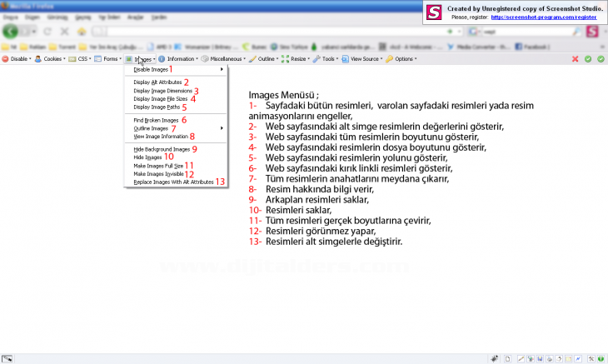Image resolution: width=608 pixels, height=364 pixels.
Task: Open the Tools toolbar menu
Action: (x=328, y=59)
